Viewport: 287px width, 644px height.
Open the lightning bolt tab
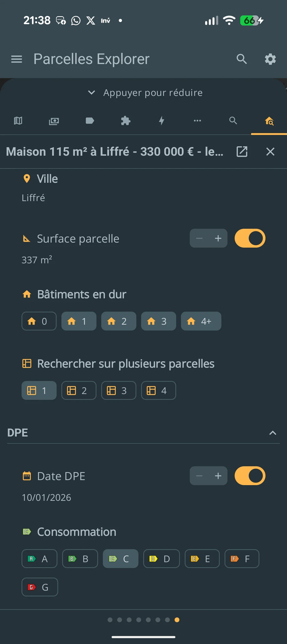pos(161,121)
